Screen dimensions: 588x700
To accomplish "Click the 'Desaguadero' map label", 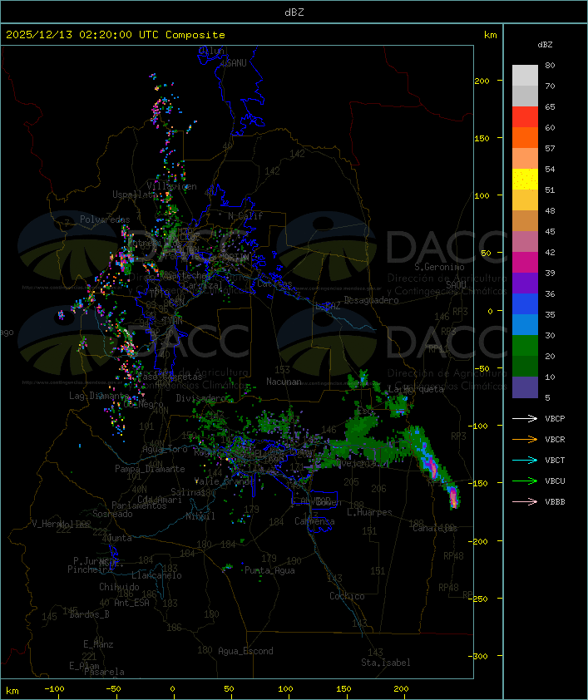I will point(371,300).
